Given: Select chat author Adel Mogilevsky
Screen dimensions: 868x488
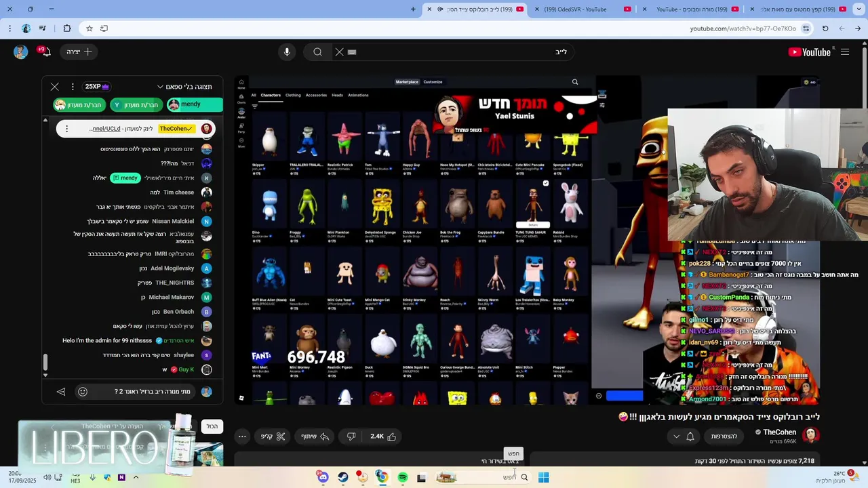Looking at the screenshot, I should 172,268.
